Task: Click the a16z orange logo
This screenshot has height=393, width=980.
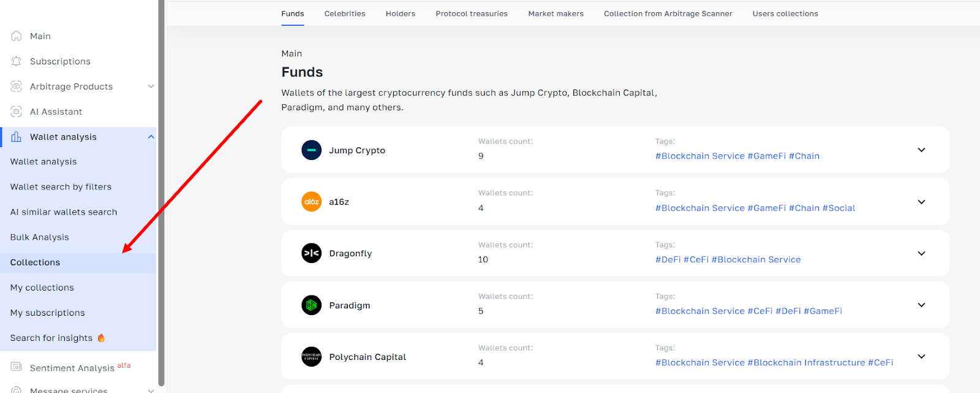Action: [311, 202]
